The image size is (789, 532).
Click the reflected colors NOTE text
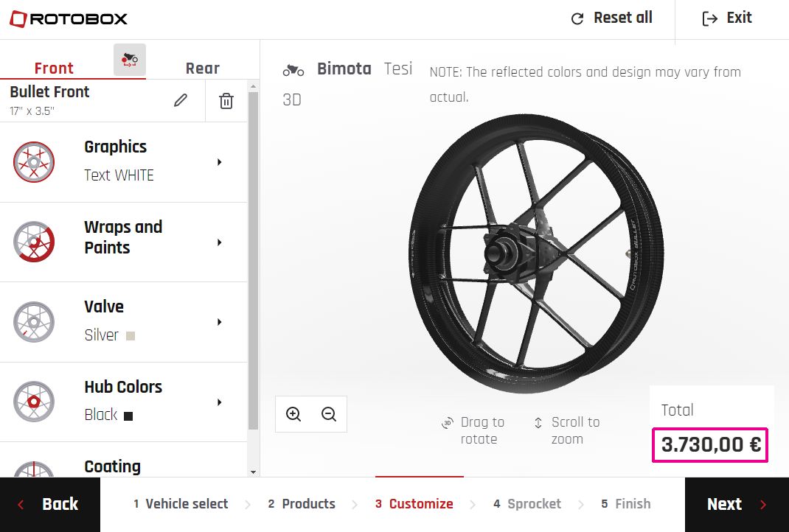point(585,84)
